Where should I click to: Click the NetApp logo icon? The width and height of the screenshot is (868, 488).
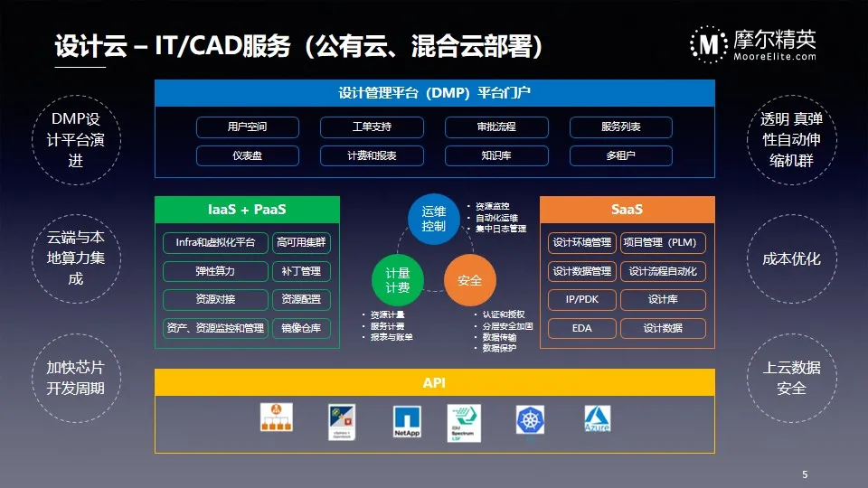(407, 421)
